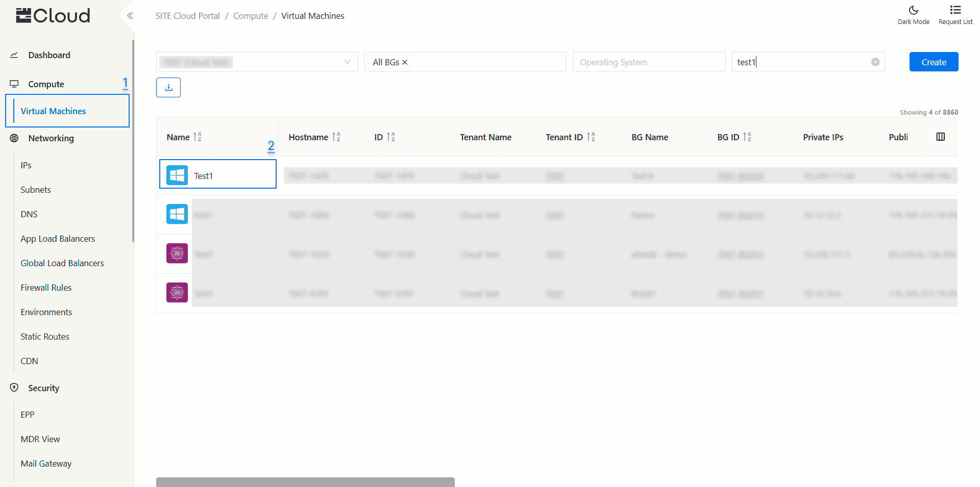Screen dimensions: 980x487
Task: Expand the Security menu section
Action: point(43,388)
